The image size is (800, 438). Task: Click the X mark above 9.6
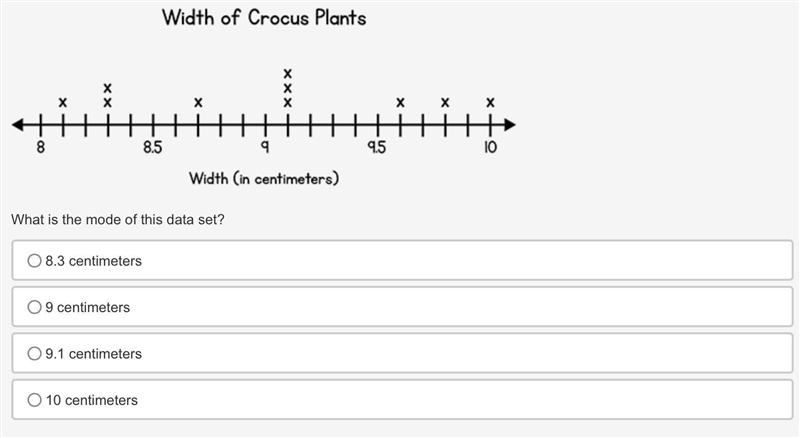[401, 103]
